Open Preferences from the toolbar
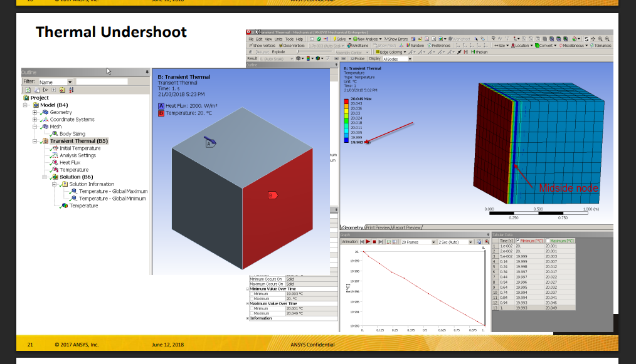The image size is (636, 364). [438, 46]
